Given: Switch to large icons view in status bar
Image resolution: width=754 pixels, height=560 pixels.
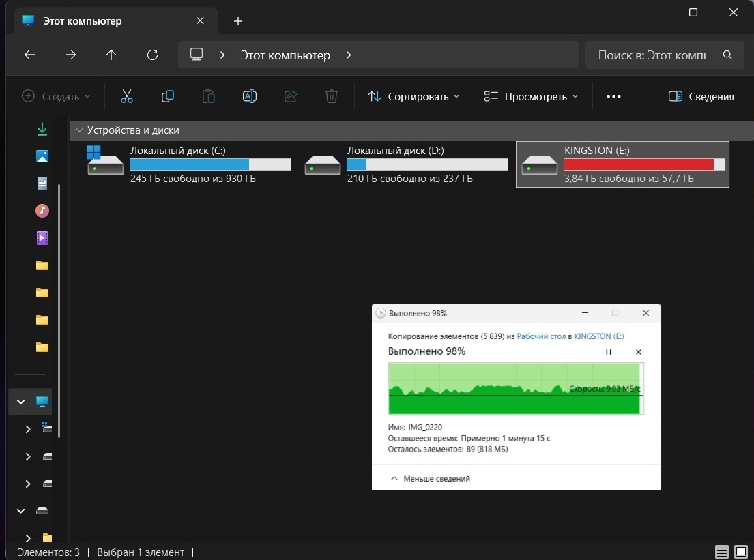Looking at the screenshot, I should (x=741, y=552).
